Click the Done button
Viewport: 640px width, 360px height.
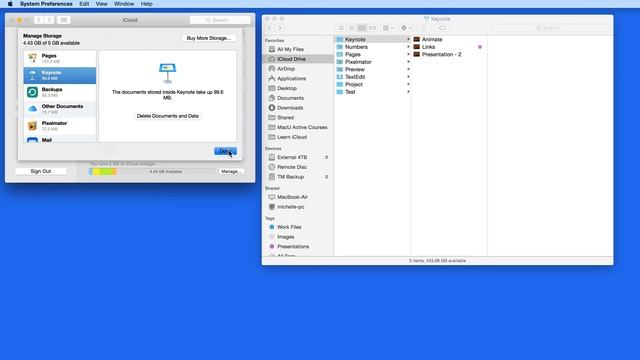coord(225,151)
